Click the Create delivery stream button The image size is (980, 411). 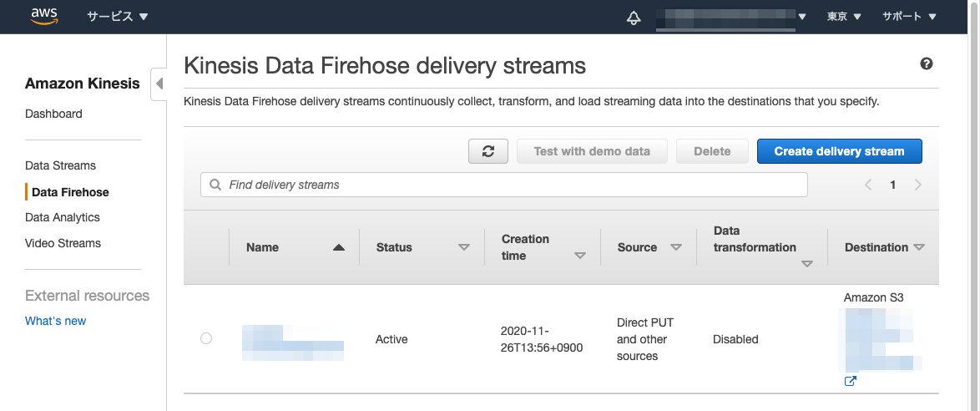pos(839,151)
